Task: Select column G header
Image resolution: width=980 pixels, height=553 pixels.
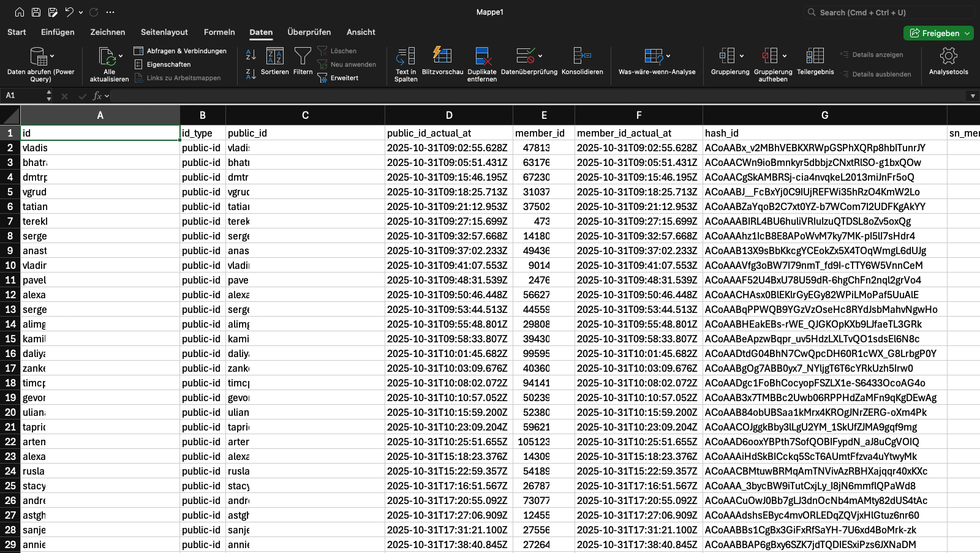Action: pos(824,115)
